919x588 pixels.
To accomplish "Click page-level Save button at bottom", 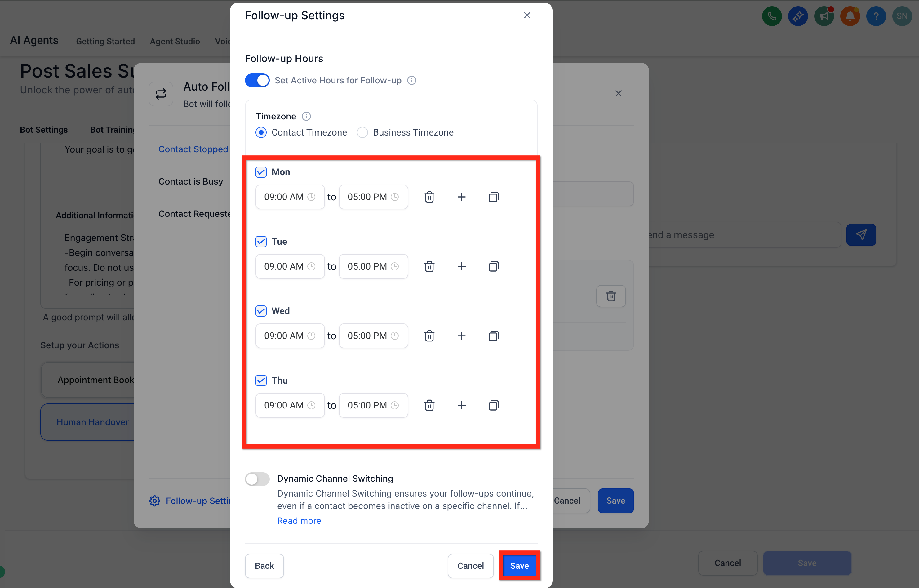I will [x=807, y=563].
